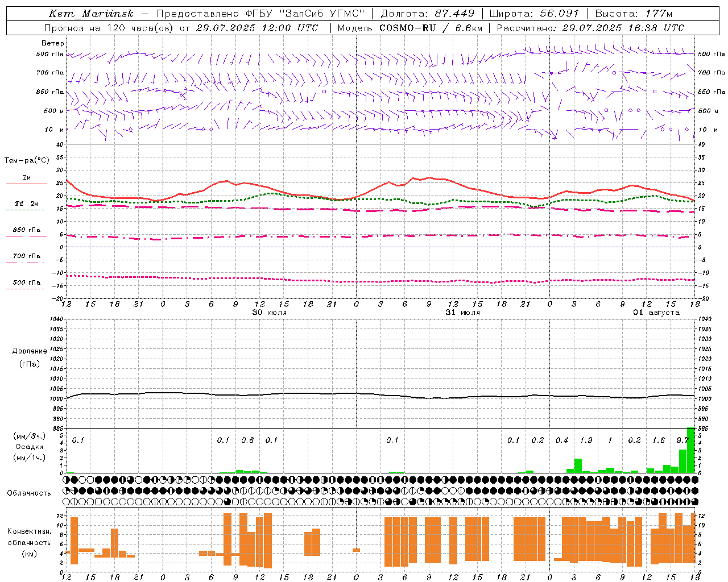Click the Ветер wind section label
Image resolution: width=728 pixels, height=582 pixels.
53,43
